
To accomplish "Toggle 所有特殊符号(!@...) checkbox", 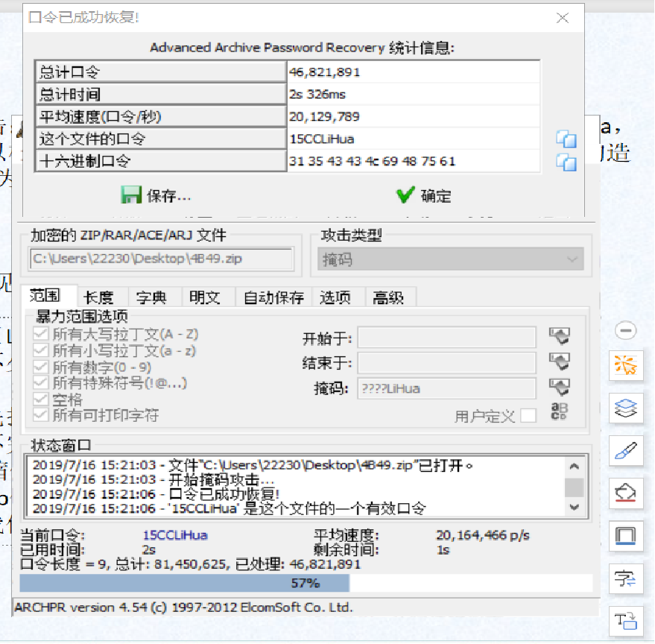I will [x=40, y=383].
